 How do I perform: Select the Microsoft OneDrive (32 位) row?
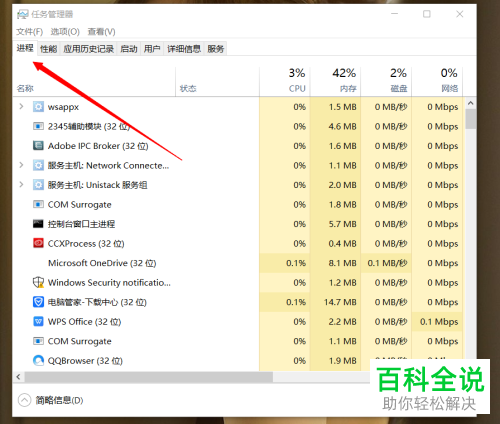click(237, 263)
